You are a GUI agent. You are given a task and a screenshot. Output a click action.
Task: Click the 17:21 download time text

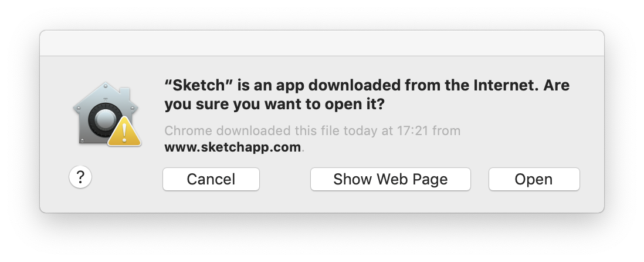(412, 131)
